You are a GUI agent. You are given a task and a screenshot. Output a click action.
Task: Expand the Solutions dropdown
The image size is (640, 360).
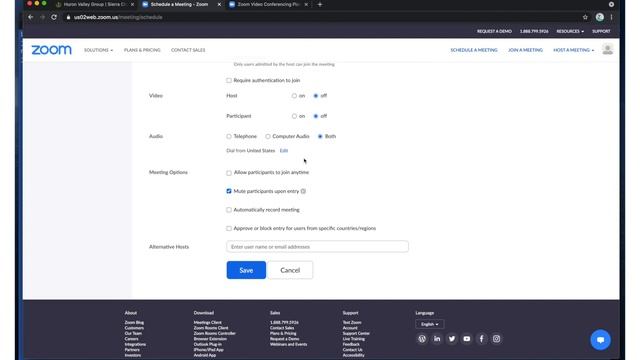point(98,50)
